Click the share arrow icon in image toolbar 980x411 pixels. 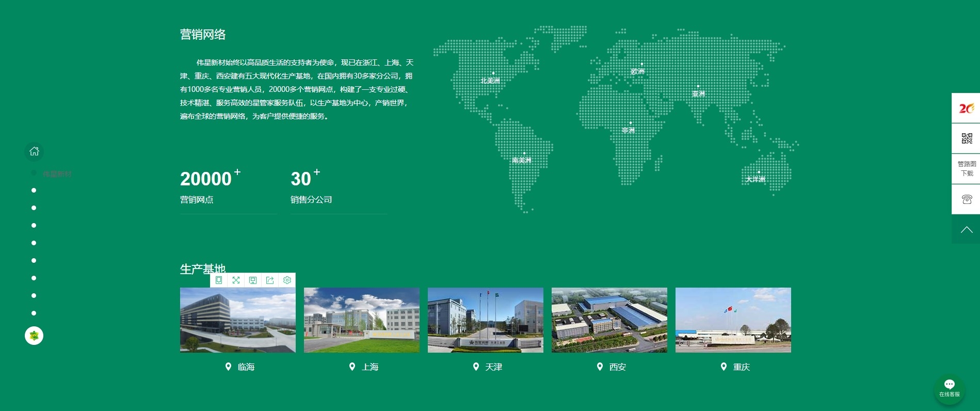point(270,280)
